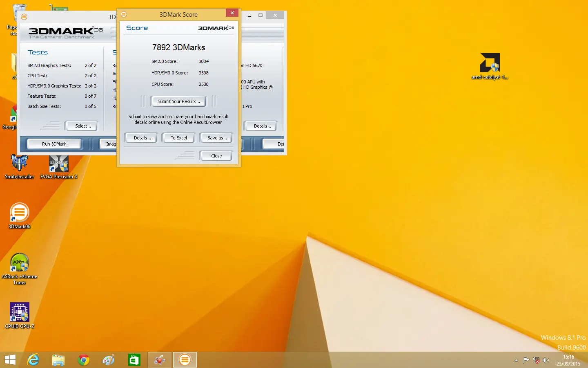Viewport: 588px width, 368px height.
Task: Open the Action Center flag icon
Action: tap(526, 360)
